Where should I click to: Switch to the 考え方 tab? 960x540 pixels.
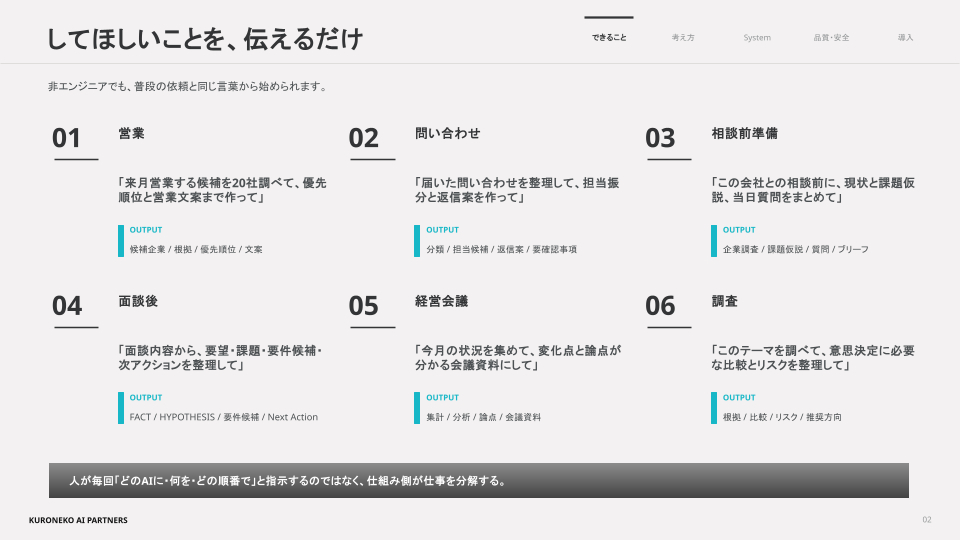(x=683, y=37)
